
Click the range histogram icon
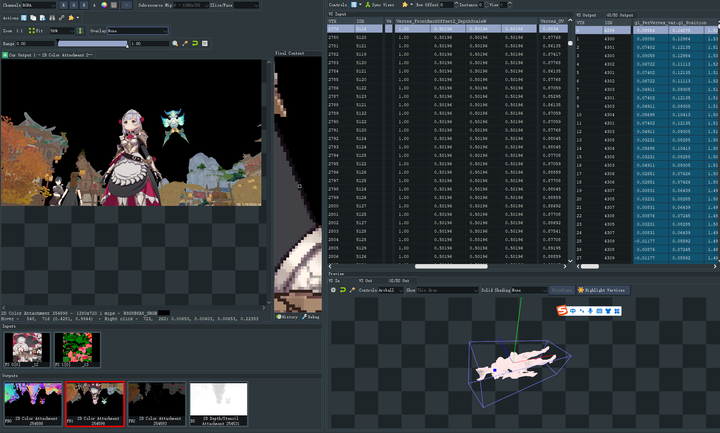pos(205,43)
